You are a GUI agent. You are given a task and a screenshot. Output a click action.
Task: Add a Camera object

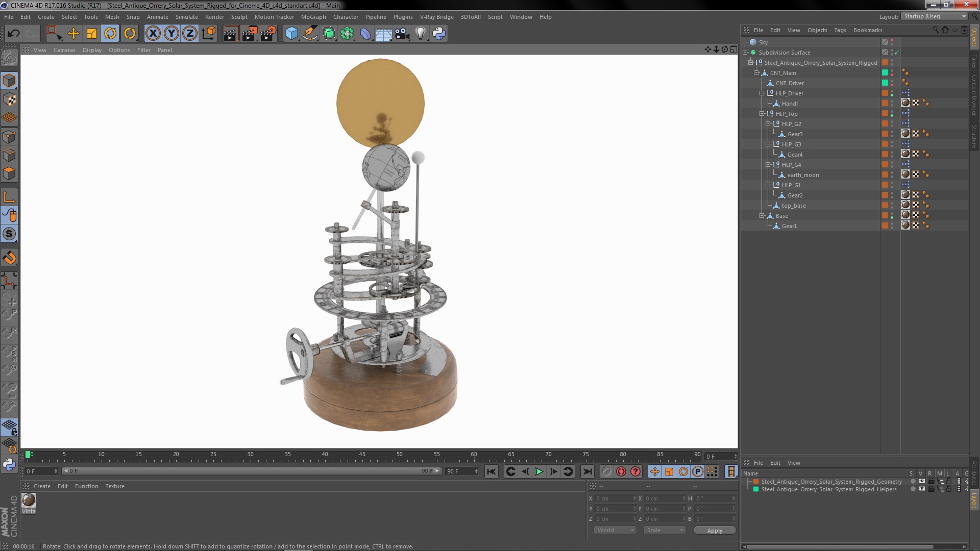402,34
